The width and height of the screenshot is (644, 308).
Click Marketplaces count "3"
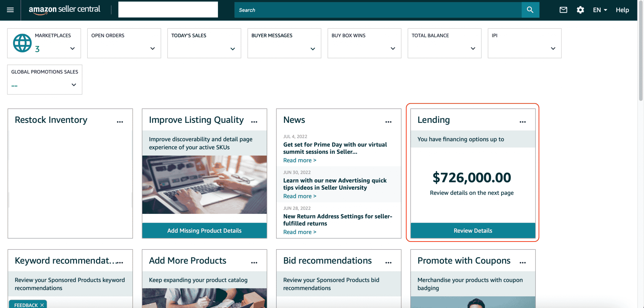click(37, 49)
